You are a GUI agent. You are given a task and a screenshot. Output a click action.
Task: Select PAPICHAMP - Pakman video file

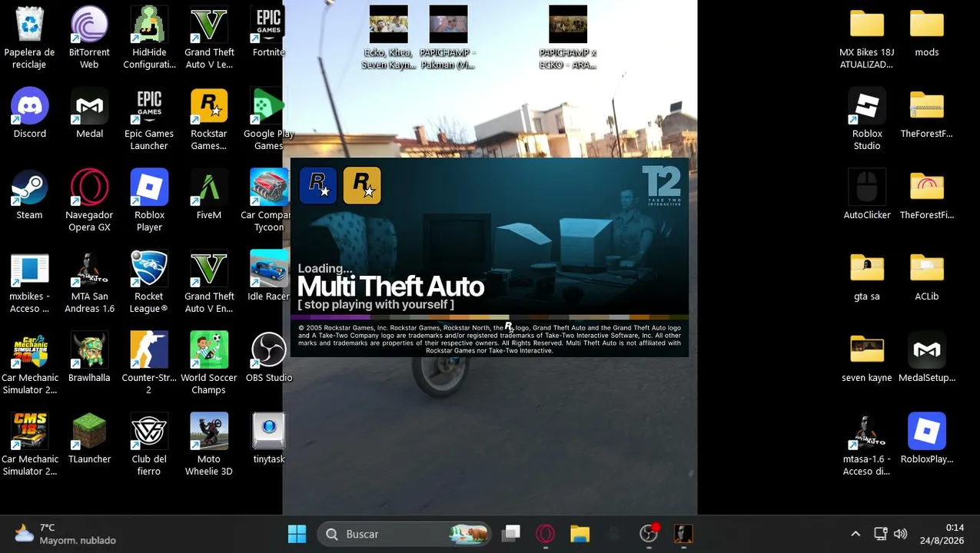[447, 38]
